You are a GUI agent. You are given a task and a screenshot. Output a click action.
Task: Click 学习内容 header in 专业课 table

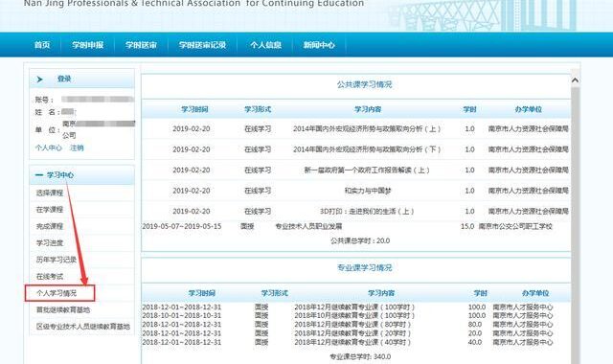coord(381,293)
